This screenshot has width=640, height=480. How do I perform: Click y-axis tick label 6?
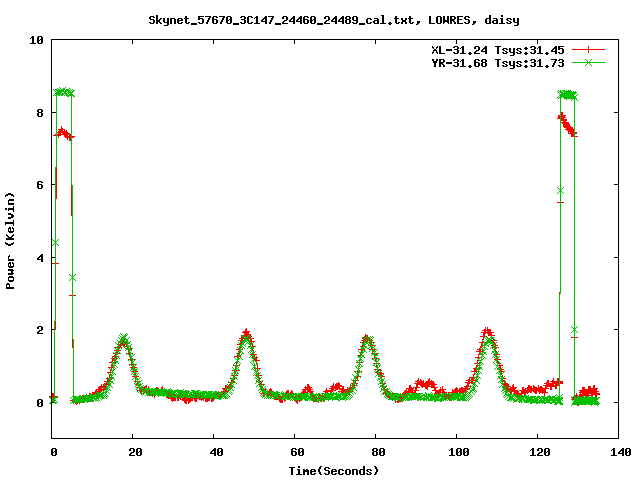40,185
